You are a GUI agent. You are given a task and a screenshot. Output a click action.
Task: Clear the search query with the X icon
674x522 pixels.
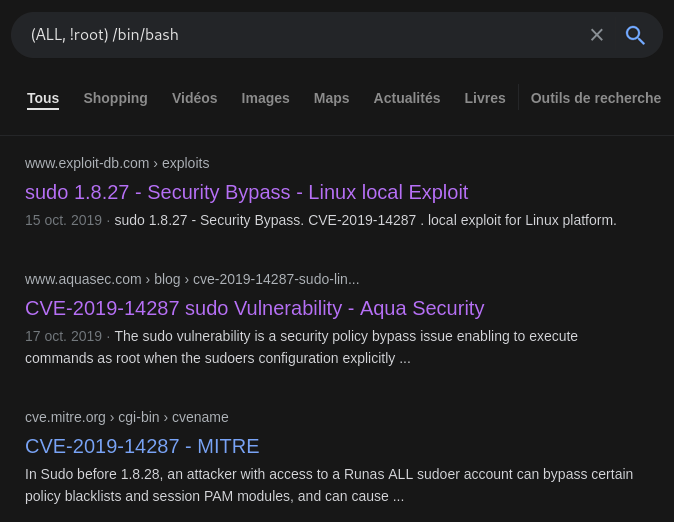pyautogui.click(x=596, y=35)
